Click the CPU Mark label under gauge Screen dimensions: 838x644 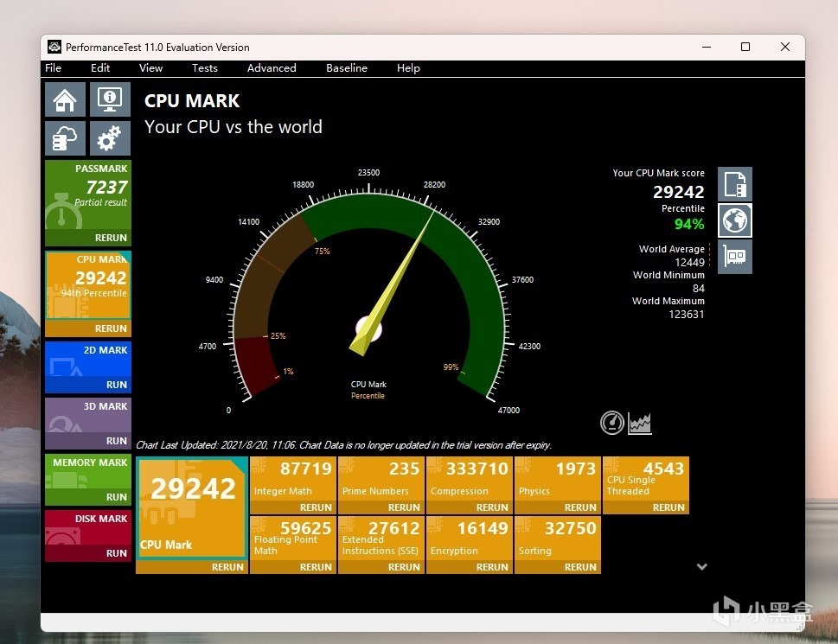coord(368,385)
